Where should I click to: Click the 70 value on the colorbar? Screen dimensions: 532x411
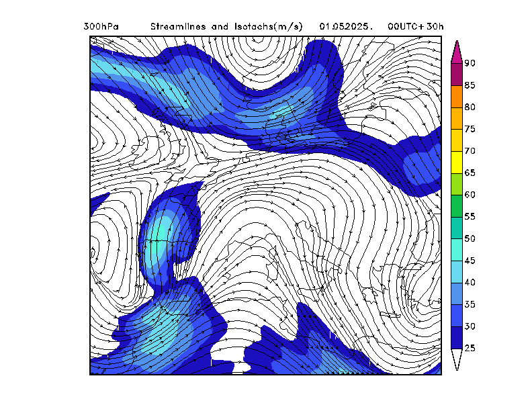[x=470, y=151]
